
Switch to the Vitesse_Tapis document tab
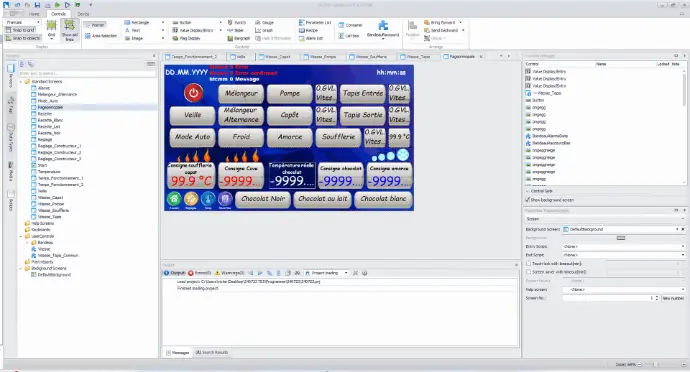[x=418, y=57]
